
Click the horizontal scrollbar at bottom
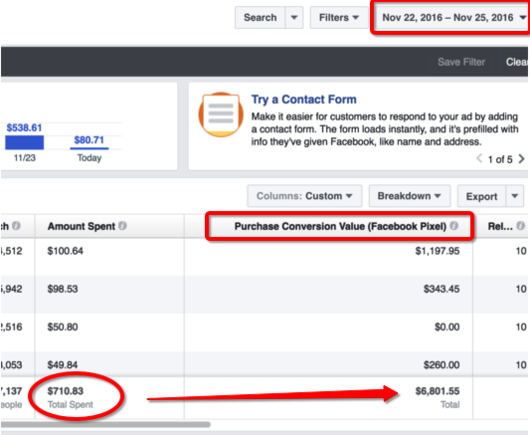(105, 424)
